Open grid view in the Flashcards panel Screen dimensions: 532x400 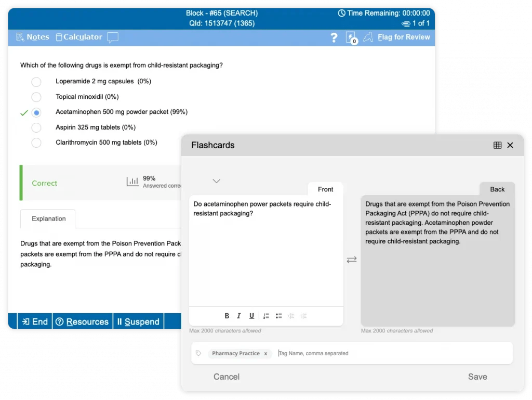point(498,145)
